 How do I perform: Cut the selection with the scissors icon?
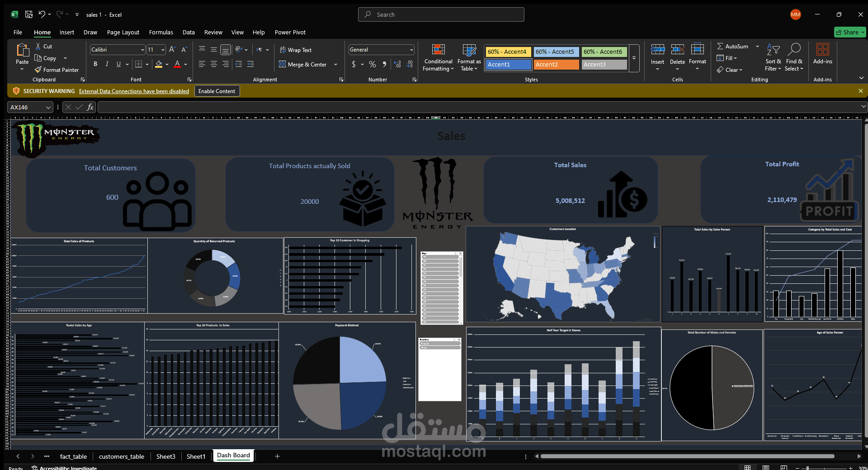tap(38, 46)
